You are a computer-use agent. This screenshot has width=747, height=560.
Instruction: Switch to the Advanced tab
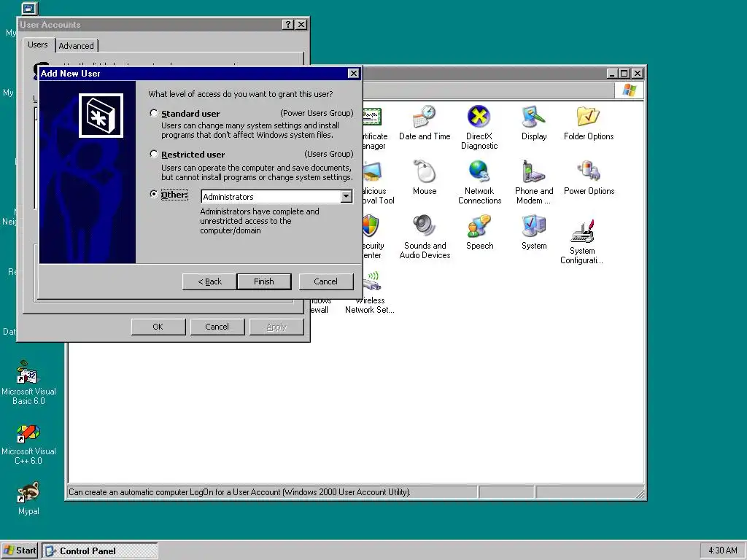(76, 46)
